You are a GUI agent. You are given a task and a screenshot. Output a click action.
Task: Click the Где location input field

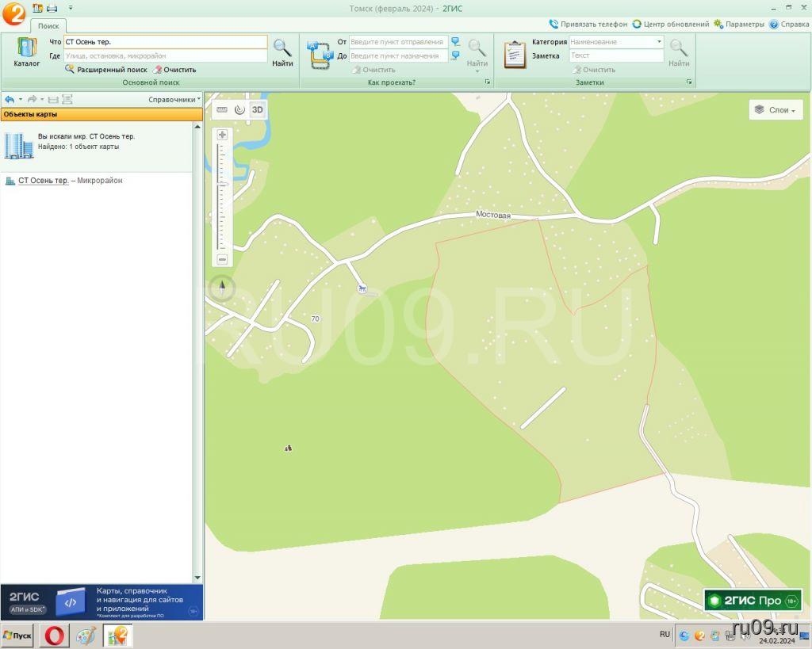(165, 56)
